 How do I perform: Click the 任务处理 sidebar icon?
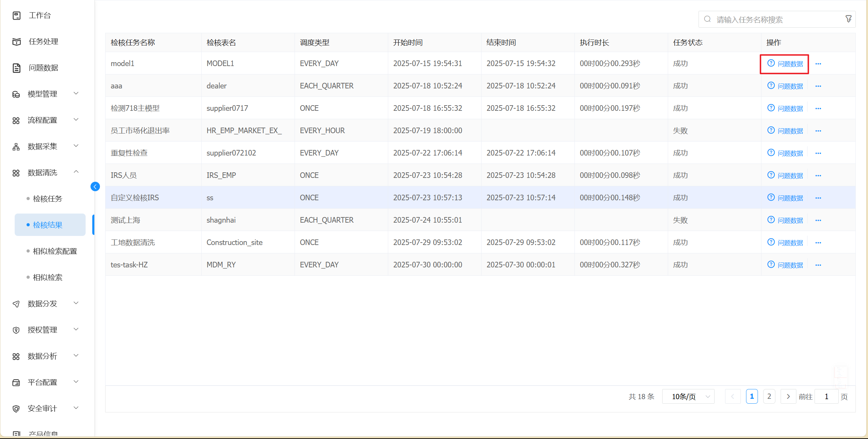coord(16,42)
